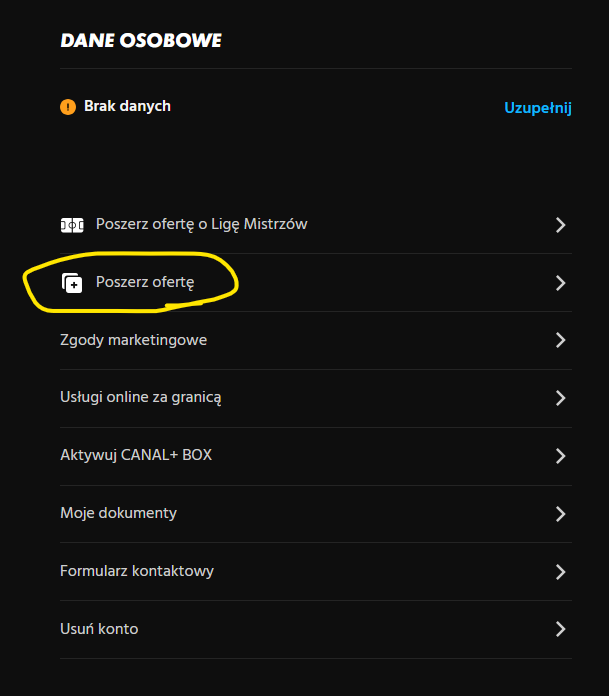Viewport: 609px width, 696px height.
Task: Open the Formularz kontaktowy entry
Action: (137, 571)
